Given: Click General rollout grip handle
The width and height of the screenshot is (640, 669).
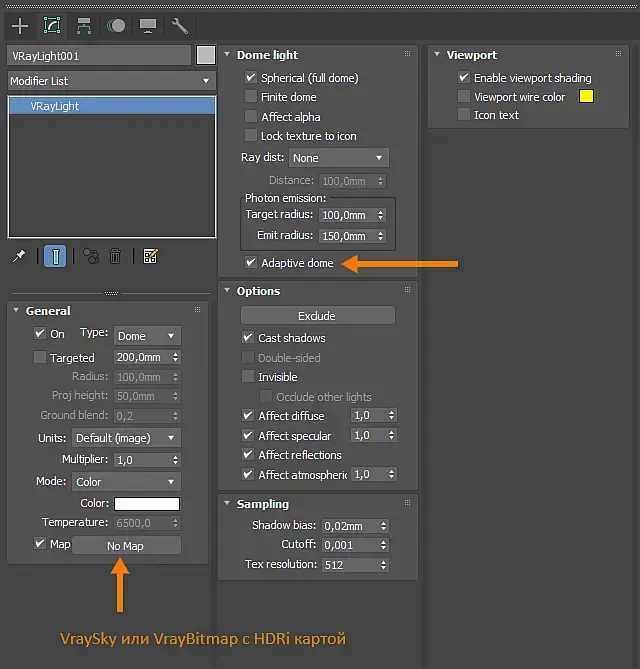Looking at the screenshot, I should 198,310.
